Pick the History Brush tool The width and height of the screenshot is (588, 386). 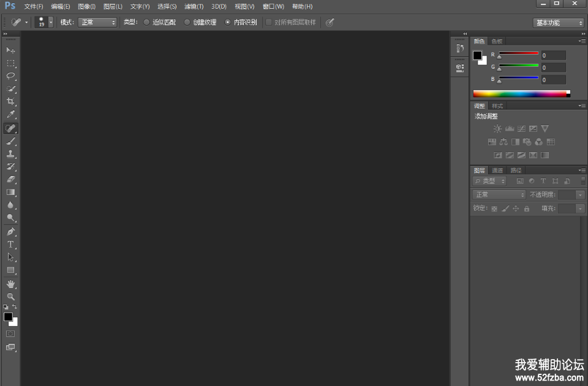pos(10,167)
